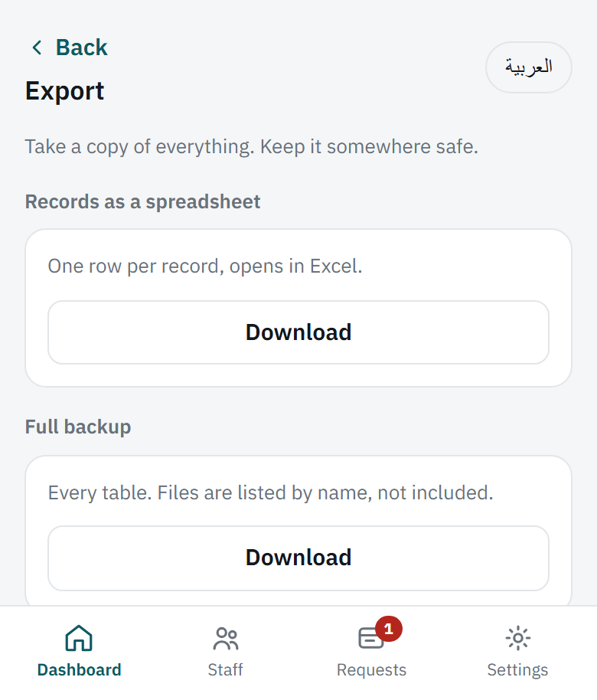Screen dimensions: 597x700
Task: Download the full backup
Action: coord(298,558)
